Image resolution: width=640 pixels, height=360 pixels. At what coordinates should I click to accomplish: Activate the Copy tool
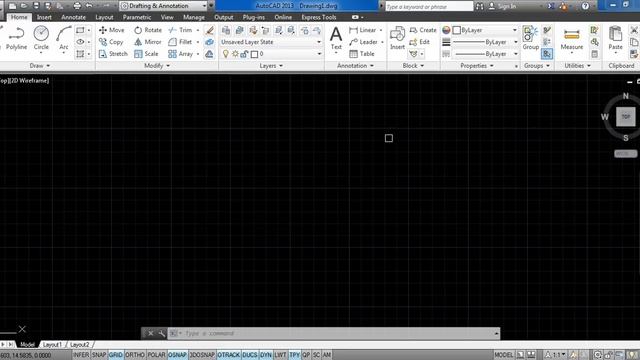pyautogui.click(x=111, y=42)
